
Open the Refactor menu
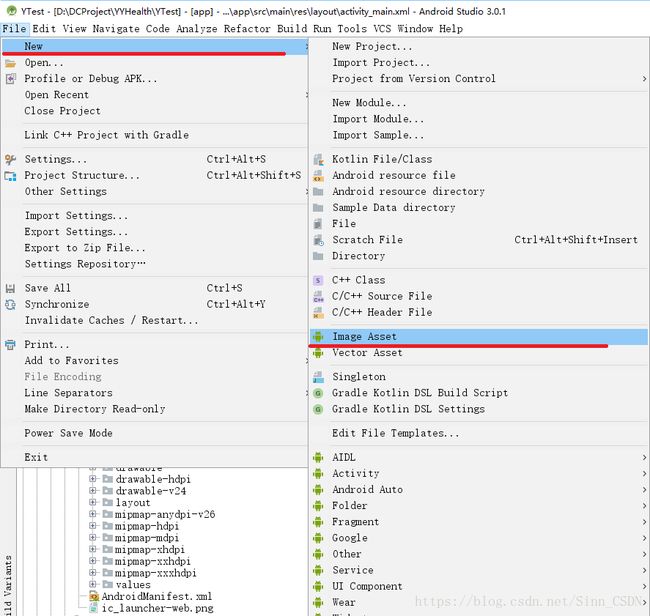247,29
